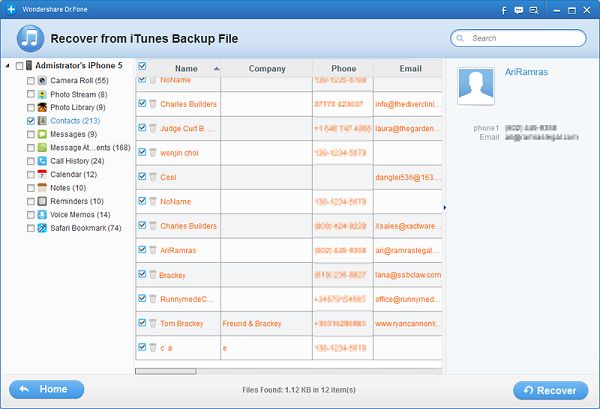Click the Messages green bubble icon
This screenshot has height=409, width=600.
click(42, 134)
